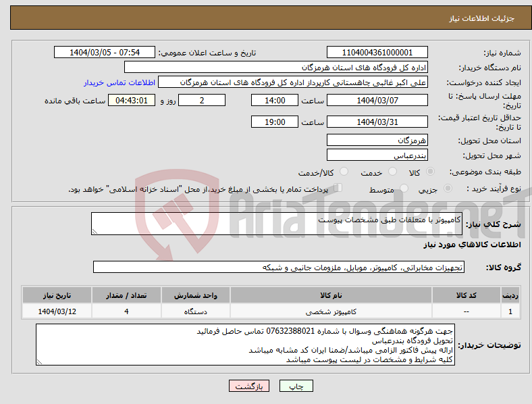Click the تاریخ نیاز column header

[57, 295]
